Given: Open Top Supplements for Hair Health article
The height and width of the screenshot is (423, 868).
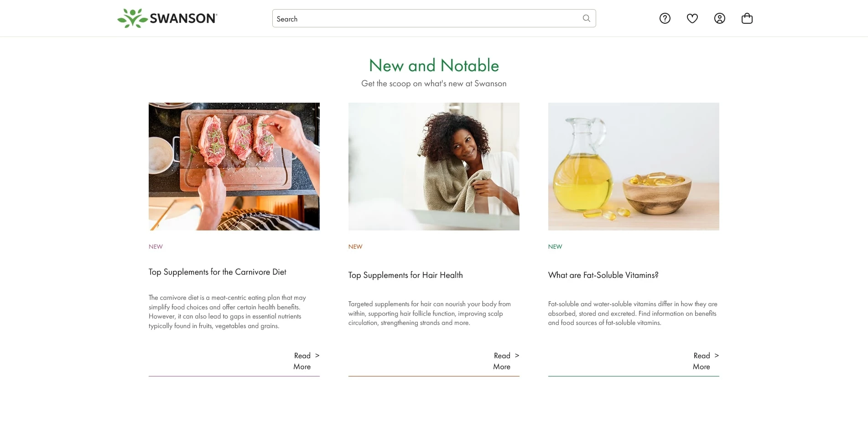Looking at the screenshot, I should click(405, 275).
